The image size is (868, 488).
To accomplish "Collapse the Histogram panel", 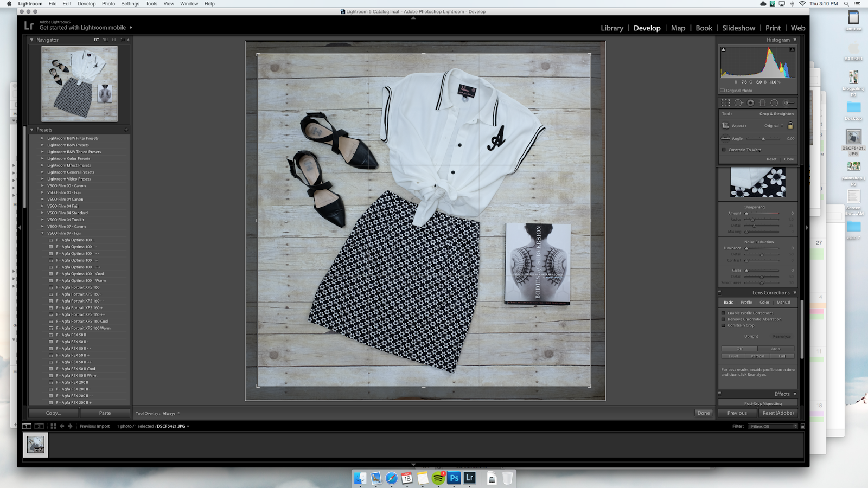I will 795,40.
